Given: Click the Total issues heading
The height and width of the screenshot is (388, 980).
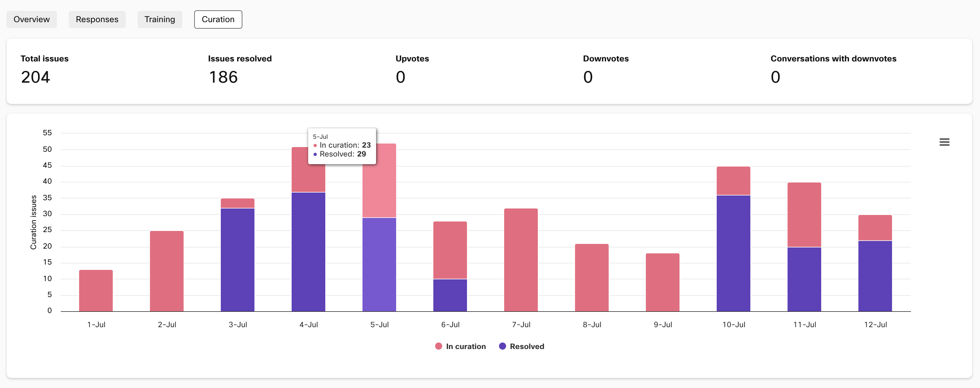Looking at the screenshot, I should point(45,58).
